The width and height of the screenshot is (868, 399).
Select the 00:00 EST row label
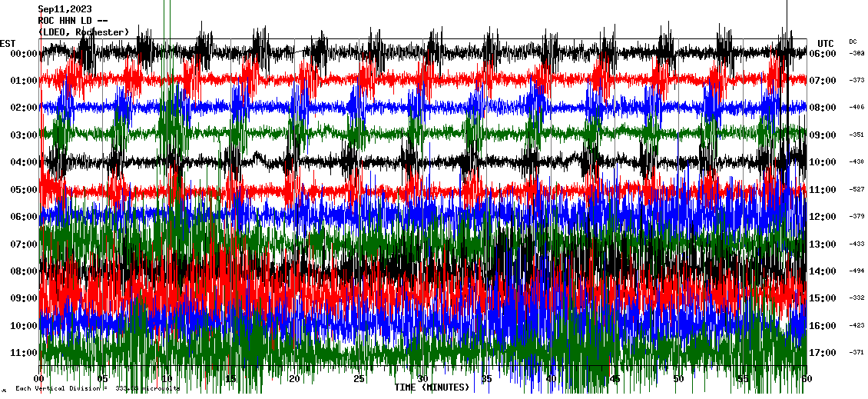24,54
